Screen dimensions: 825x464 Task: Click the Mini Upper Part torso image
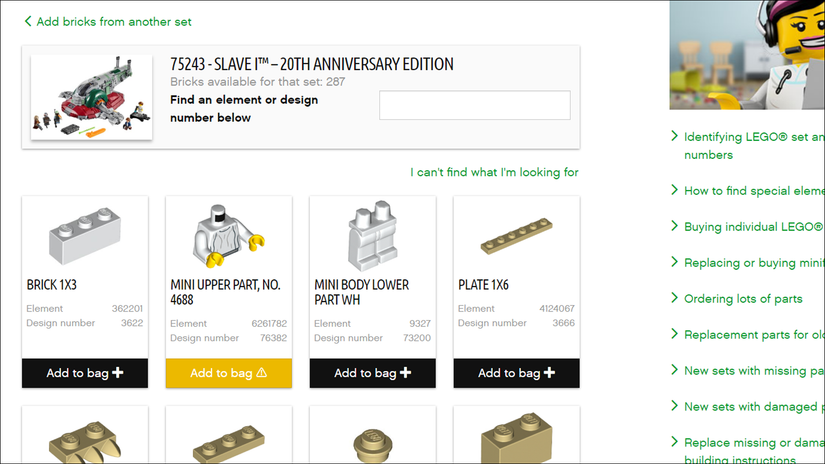228,234
